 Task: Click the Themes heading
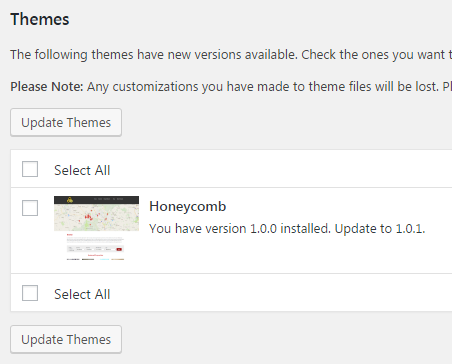40,19
